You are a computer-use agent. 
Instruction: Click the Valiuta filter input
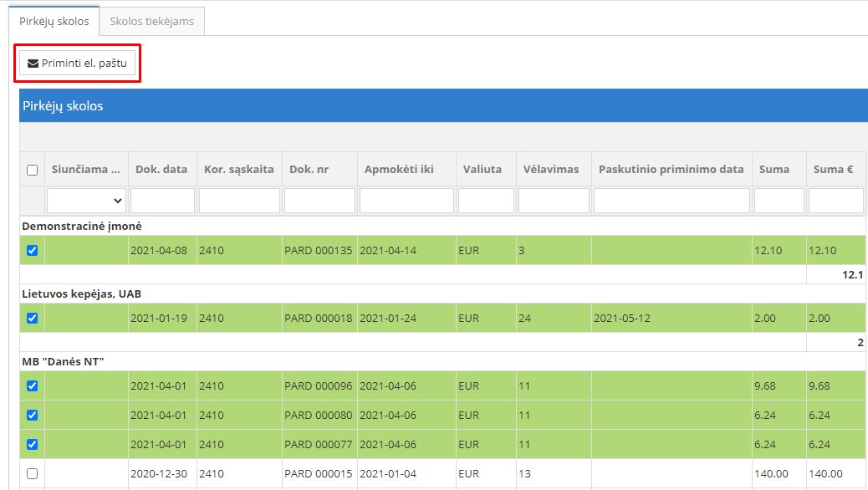[486, 201]
